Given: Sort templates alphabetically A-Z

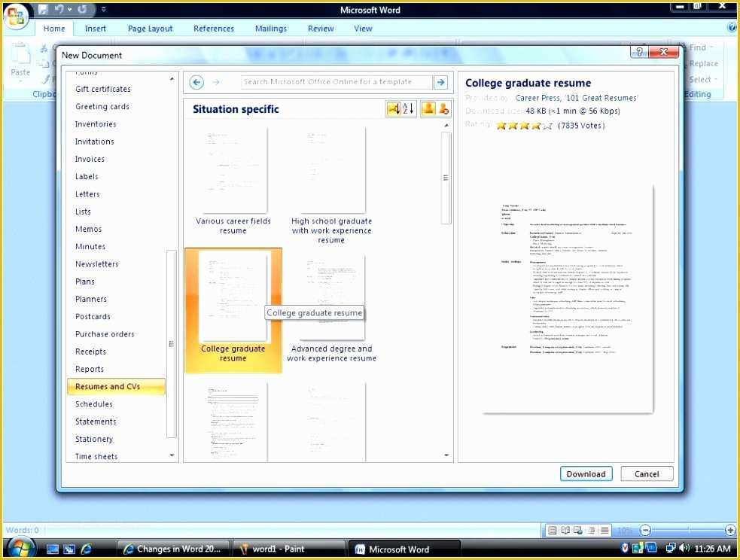Looking at the screenshot, I should (x=409, y=108).
